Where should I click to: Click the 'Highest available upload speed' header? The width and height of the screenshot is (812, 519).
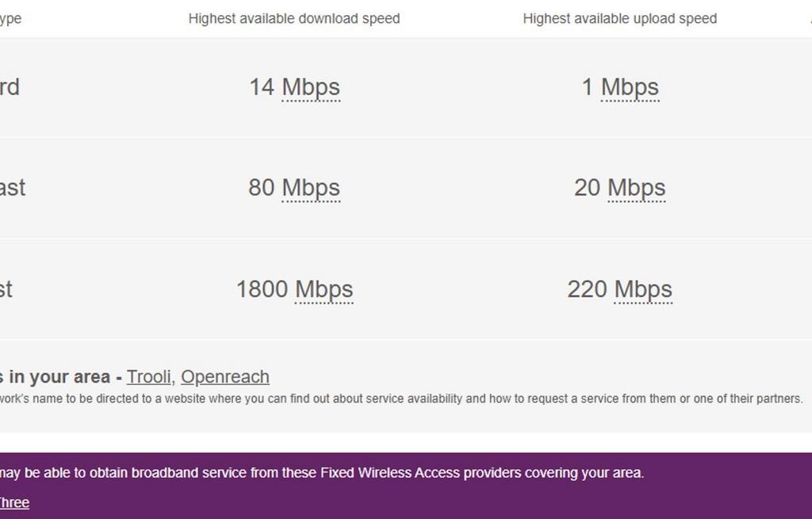point(620,19)
